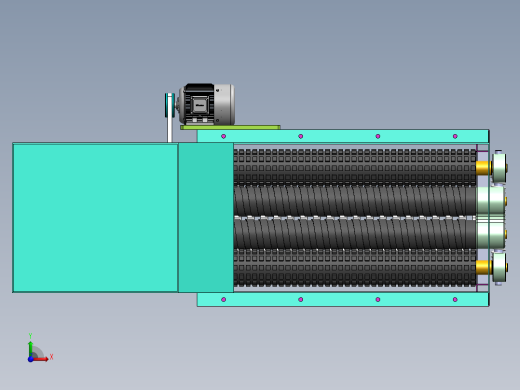Viewport: 520px width, 390px height.
Task: Select the upper spiral-grooved roller
Action: coord(355,201)
